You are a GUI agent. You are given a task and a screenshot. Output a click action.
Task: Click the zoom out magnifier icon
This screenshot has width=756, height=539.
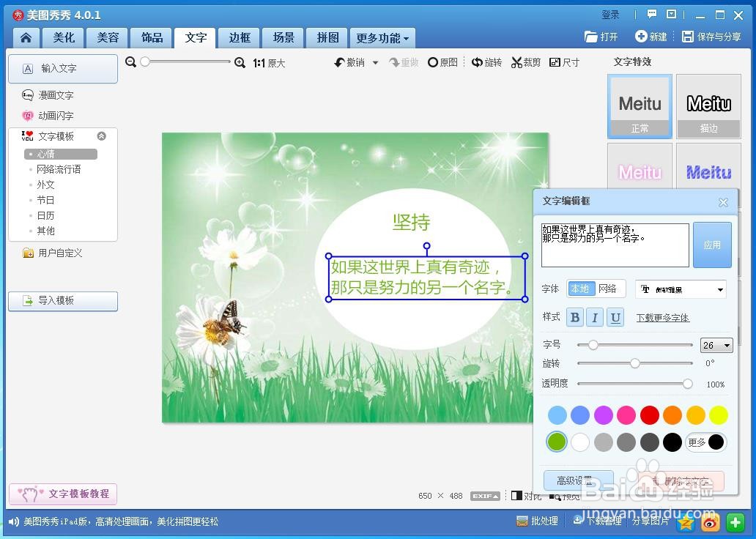coord(130,62)
